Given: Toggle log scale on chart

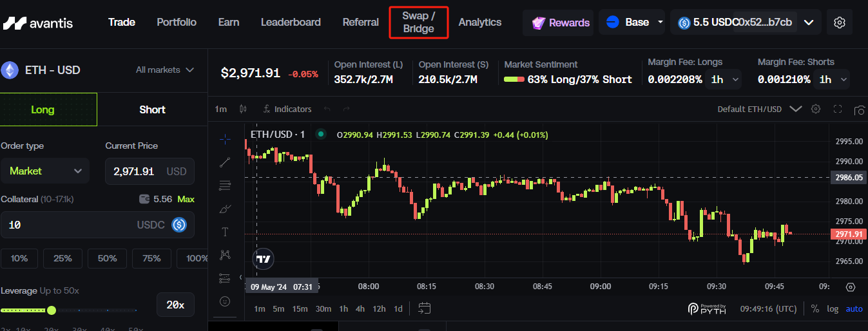Looking at the screenshot, I should pos(833,308).
